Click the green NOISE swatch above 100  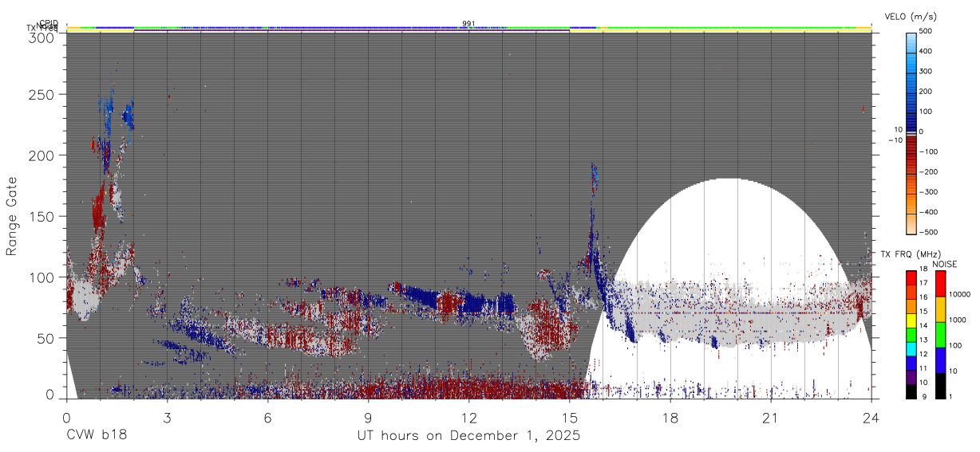pyautogui.click(x=939, y=335)
